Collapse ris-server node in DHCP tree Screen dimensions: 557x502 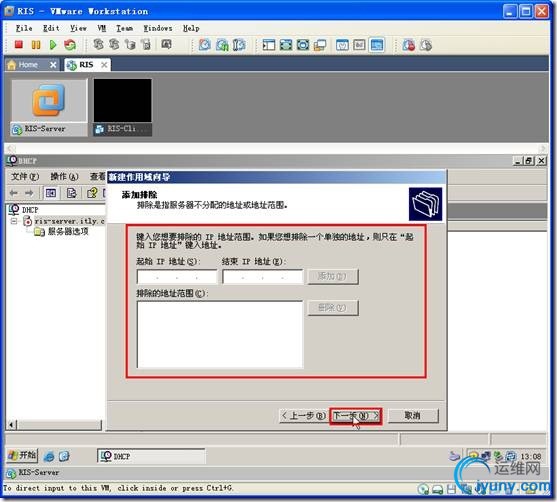(x=13, y=221)
